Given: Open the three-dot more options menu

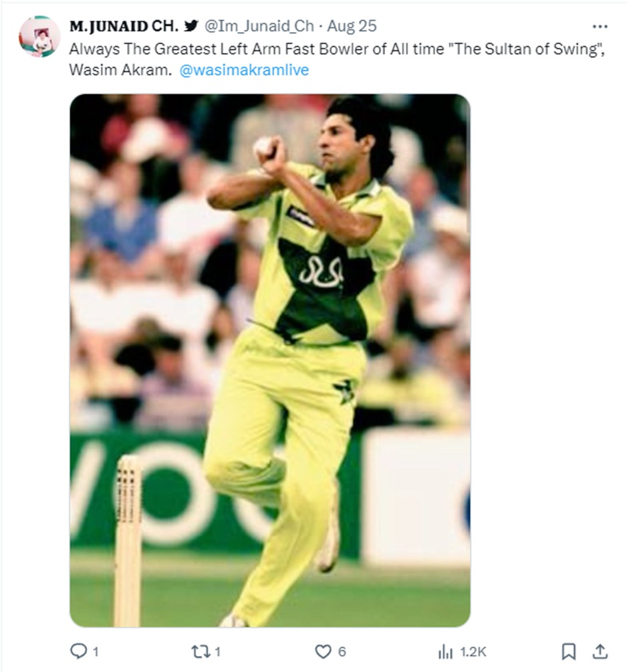Looking at the screenshot, I should (x=600, y=27).
